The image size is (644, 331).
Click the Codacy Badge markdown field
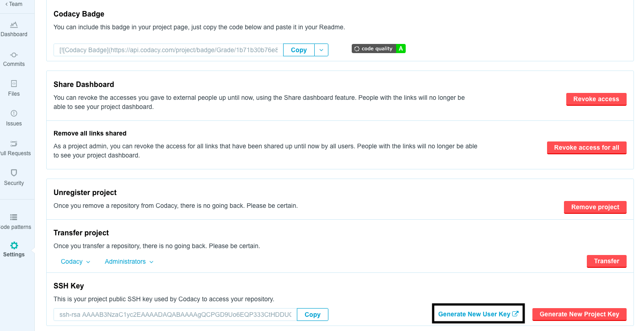(168, 50)
